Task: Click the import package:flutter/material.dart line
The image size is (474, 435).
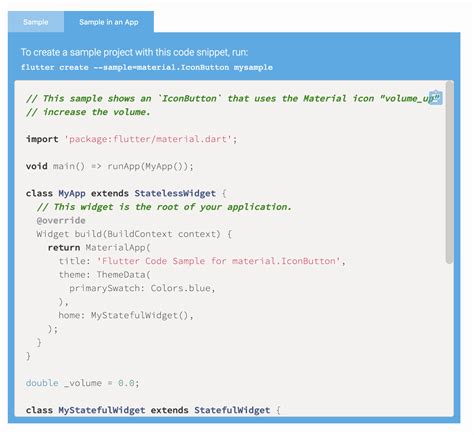Action: pos(132,139)
